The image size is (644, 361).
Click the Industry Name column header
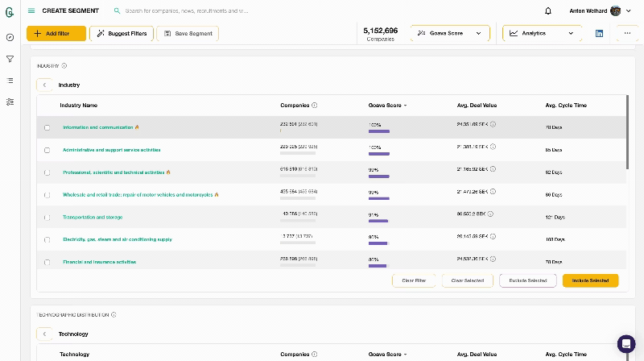[x=78, y=106]
